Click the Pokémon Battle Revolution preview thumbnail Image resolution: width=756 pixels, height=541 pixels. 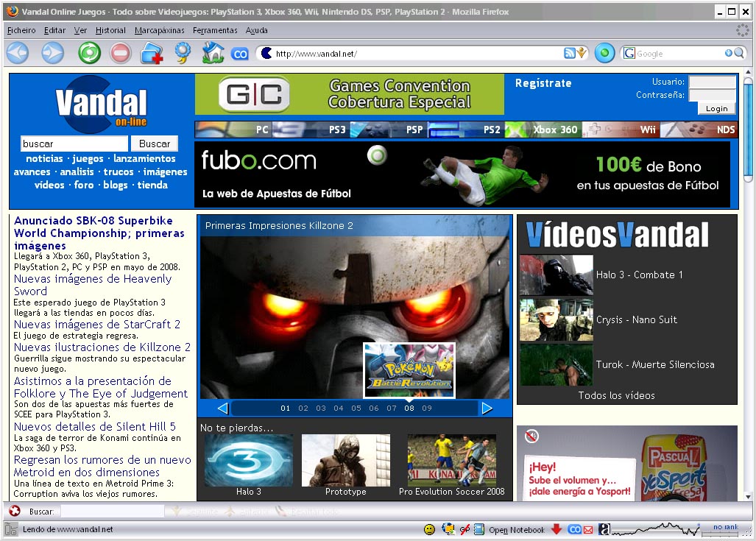[409, 370]
